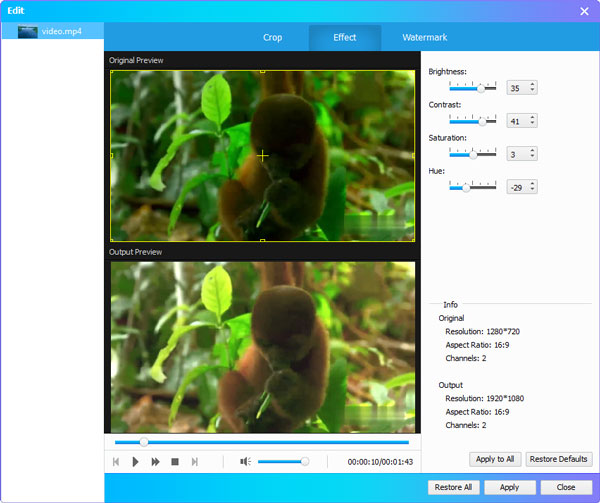Click the Contrast slider handle
The width and height of the screenshot is (600, 503).
[x=483, y=122]
